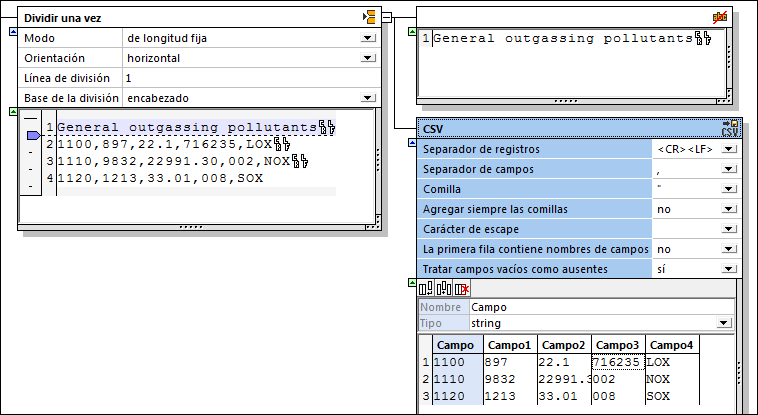This screenshot has width=758, height=415.
Task: Click the table cell containing 716235
Action: (x=617, y=361)
